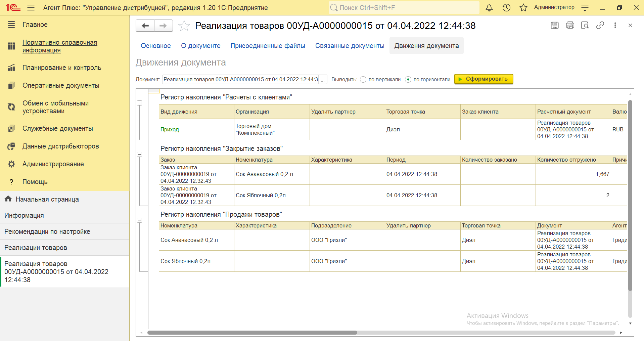Switch to the 'Связанные документы' tab
This screenshot has height=341, width=644.
[x=350, y=46]
